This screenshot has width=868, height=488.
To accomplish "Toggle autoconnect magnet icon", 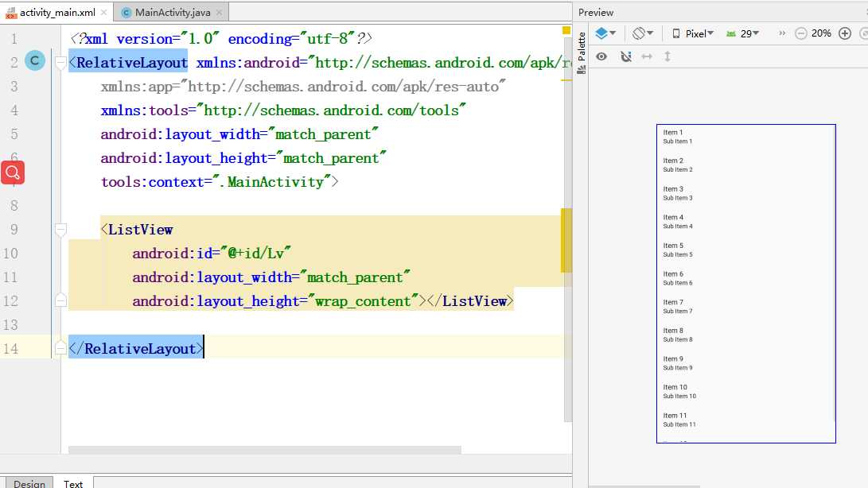I will 626,56.
